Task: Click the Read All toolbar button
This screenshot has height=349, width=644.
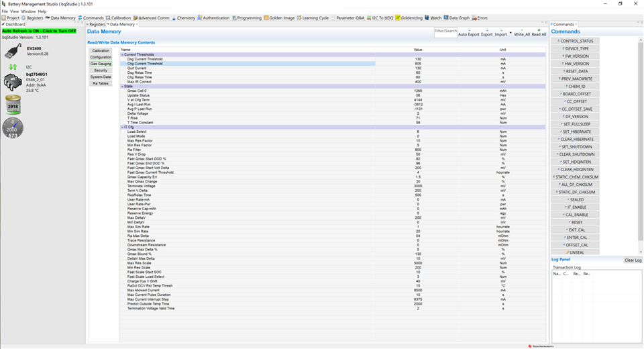Action: tap(539, 33)
